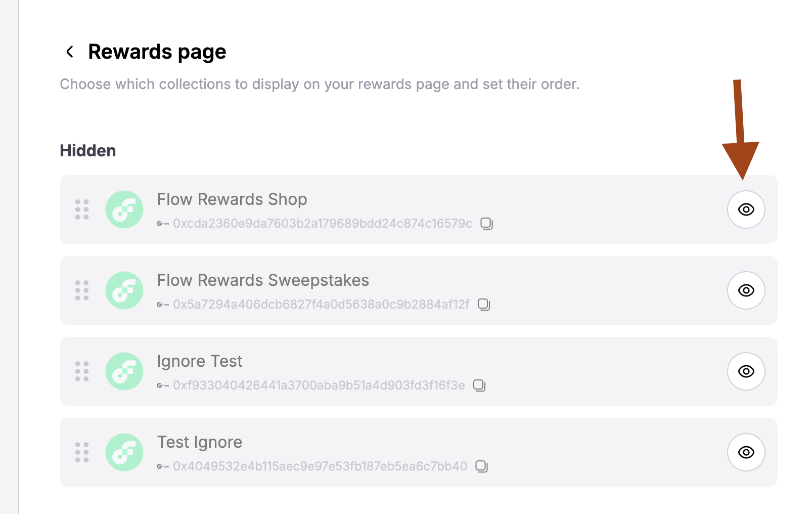Copy the Ignore Test contract address
812x514 pixels.
tap(479, 385)
